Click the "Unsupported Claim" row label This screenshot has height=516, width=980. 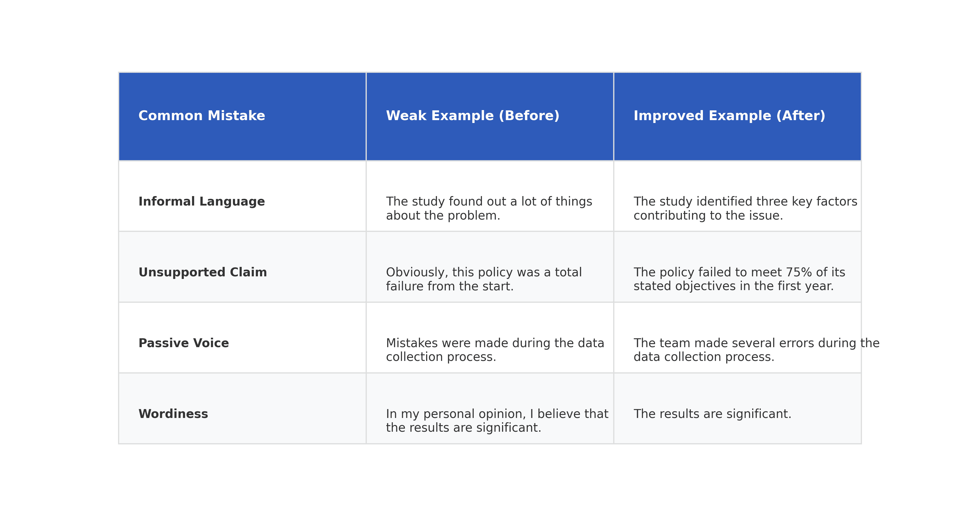[202, 272]
